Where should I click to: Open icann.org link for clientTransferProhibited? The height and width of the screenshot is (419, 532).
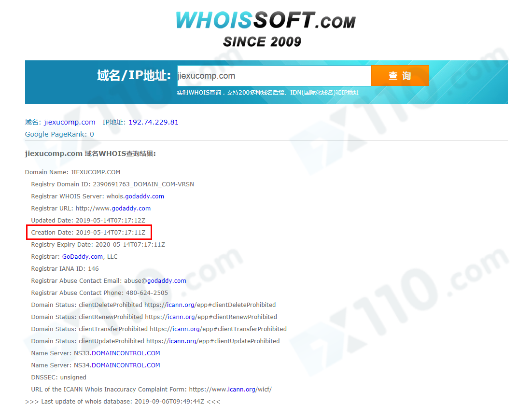(x=186, y=329)
